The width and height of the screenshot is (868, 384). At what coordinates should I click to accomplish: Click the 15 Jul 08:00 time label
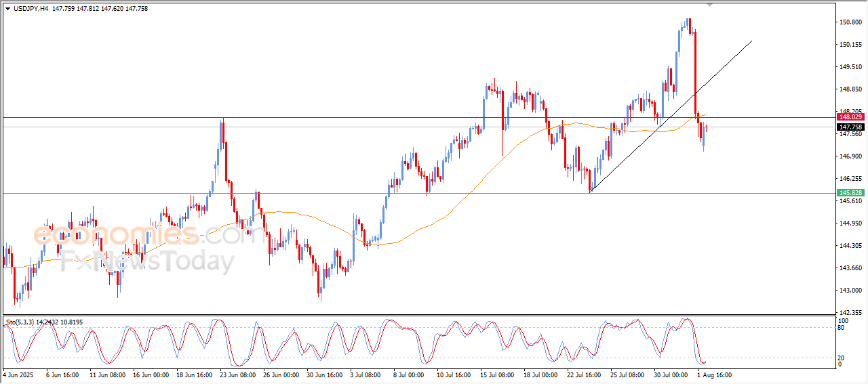pos(497,375)
